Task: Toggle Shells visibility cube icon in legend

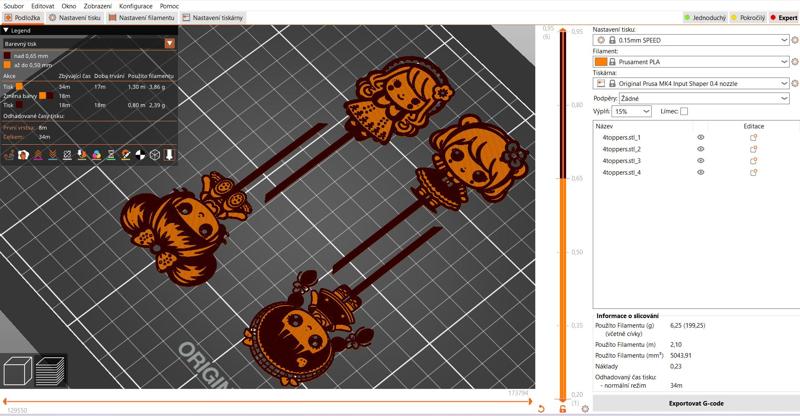Action: (155, 155)
